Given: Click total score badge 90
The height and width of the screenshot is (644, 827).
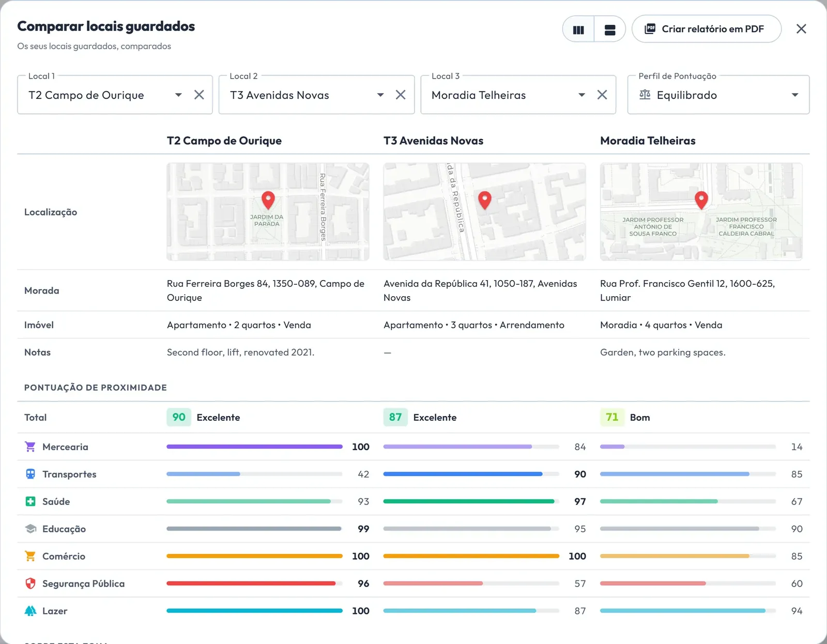Looking at the screenshot, I should click(x=179, y=417).
